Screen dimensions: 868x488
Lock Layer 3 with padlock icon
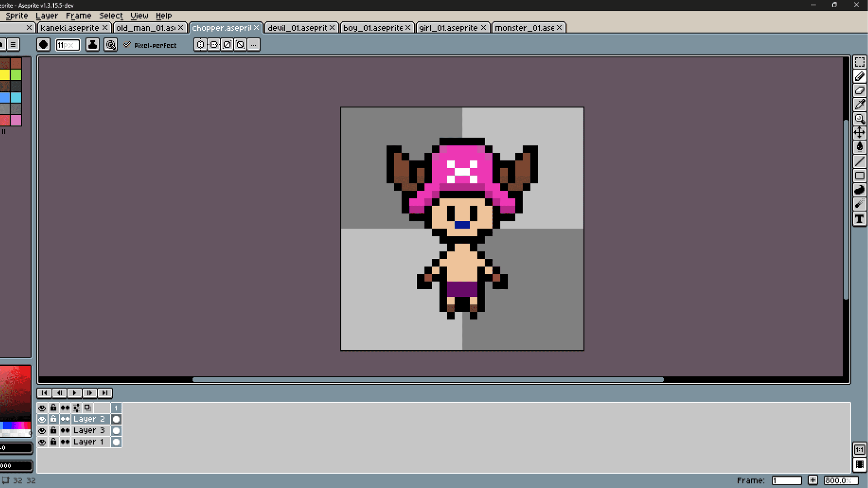[53, 431]
